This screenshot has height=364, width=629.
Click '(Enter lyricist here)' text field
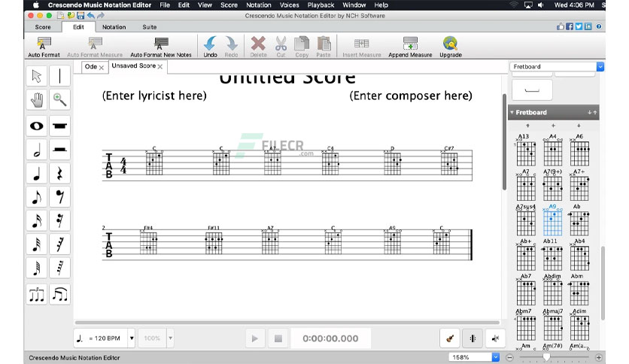click(x=154, y=96)
